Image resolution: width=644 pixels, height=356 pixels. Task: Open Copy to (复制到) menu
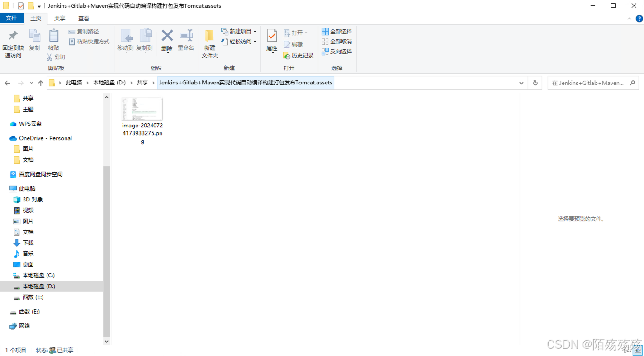[x=144, y=41]
